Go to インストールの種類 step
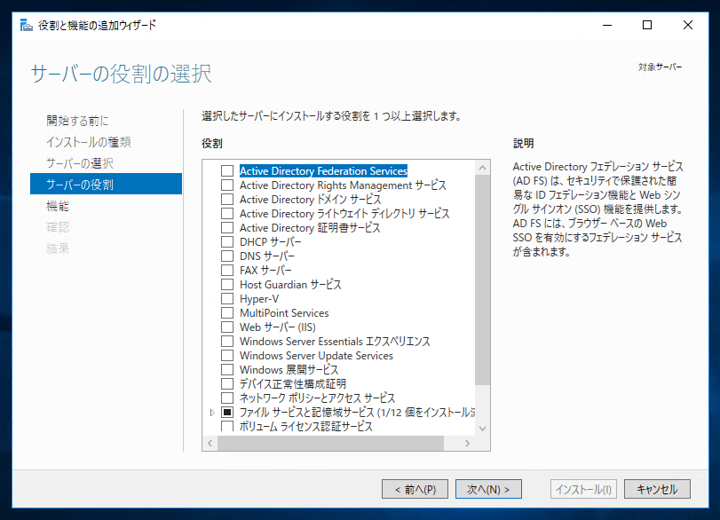 point(89,142)
